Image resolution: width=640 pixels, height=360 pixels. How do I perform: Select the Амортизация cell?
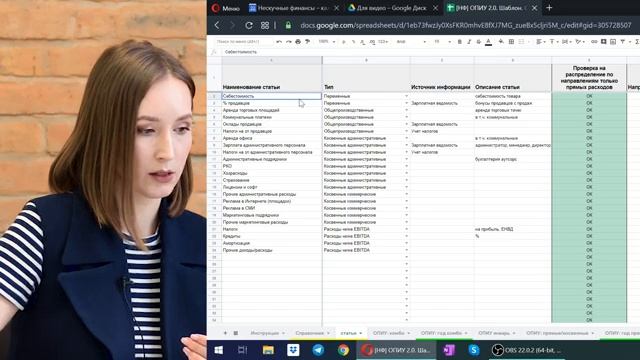(271, 243)
